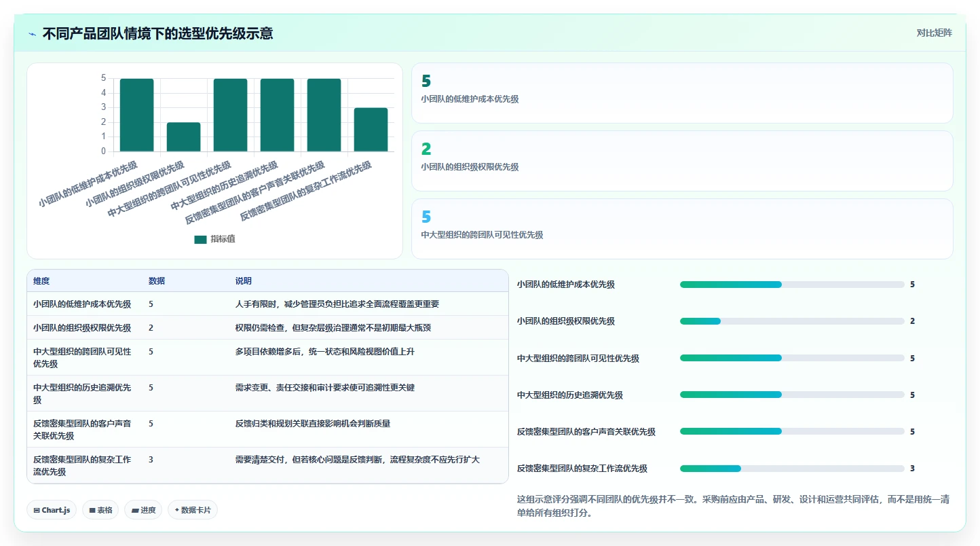Click the Chart.js chip at the bottom
The height and width of the screenshot is (546, 980).
pos(52,510)
